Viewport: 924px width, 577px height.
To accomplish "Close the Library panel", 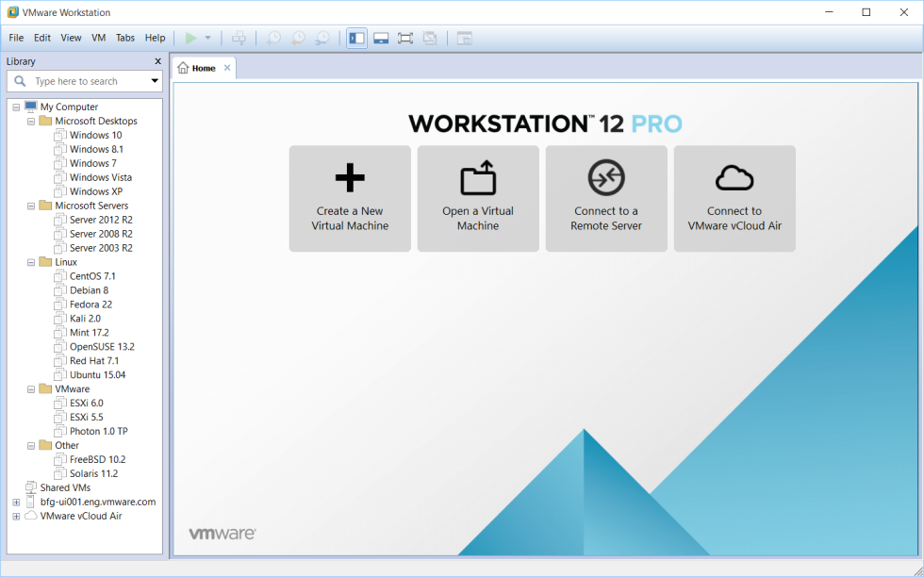I will [157, 61].
